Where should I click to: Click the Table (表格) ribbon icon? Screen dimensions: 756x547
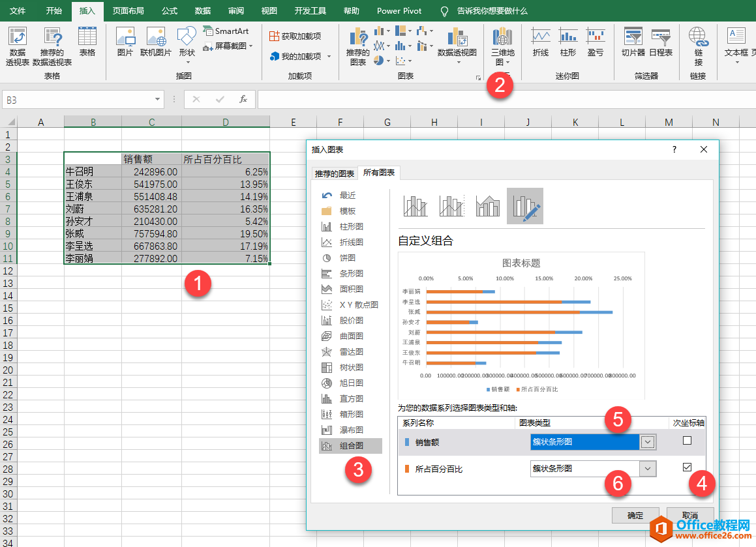point(87,42)
